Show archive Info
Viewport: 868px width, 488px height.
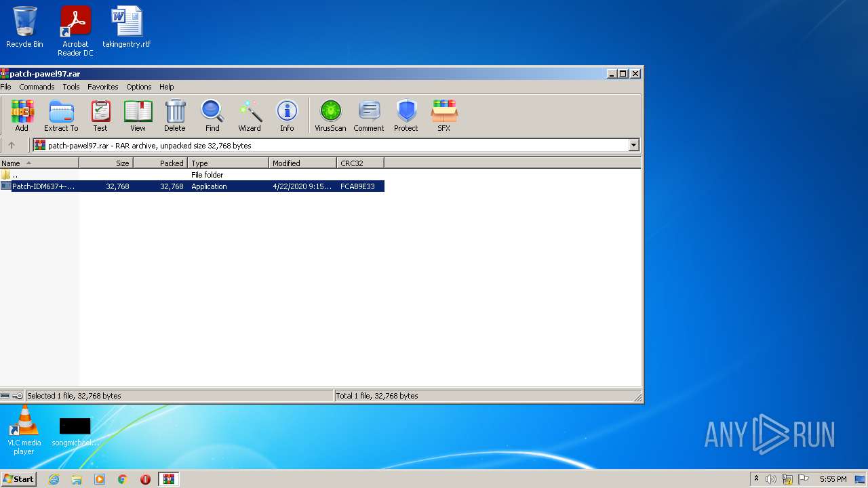click(x=287, y=115)
